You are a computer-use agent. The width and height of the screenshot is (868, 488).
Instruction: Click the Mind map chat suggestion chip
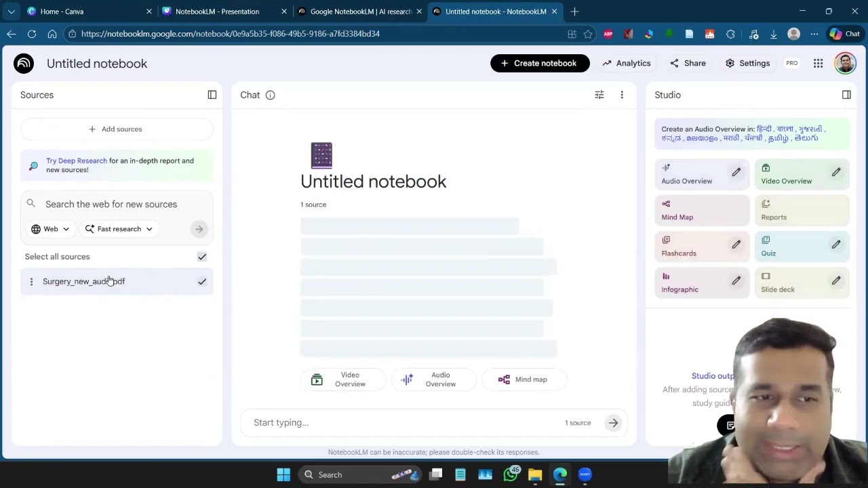pos(524,380)
